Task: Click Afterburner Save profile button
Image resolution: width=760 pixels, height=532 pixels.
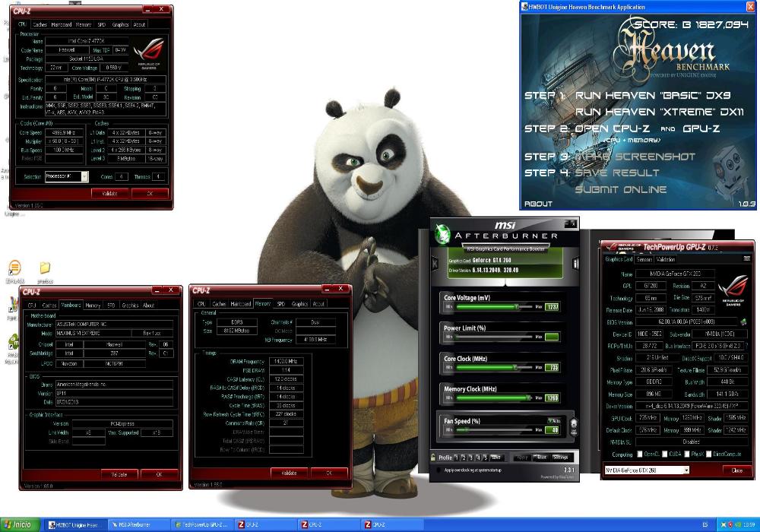Action: tap(496, 458)
